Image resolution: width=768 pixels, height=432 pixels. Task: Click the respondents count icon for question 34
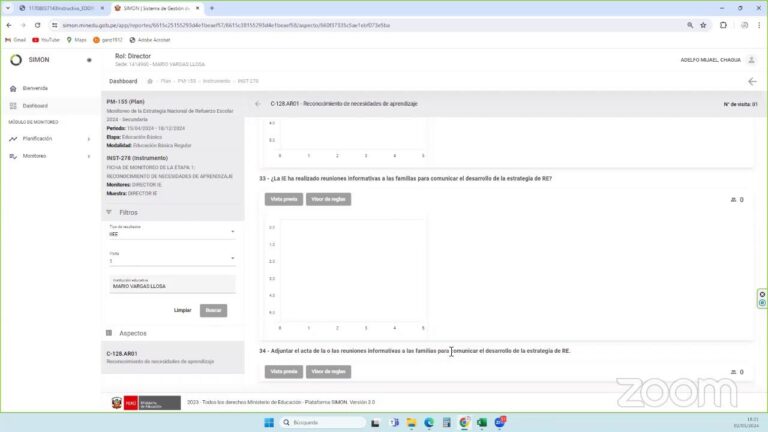click(x=733, y=372)
